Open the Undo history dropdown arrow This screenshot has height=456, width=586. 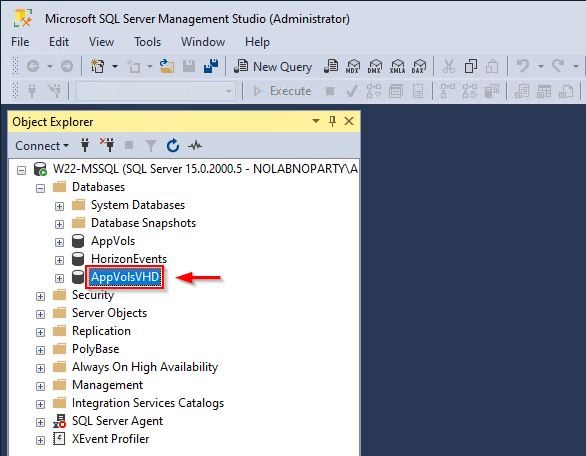coord(540,67)
